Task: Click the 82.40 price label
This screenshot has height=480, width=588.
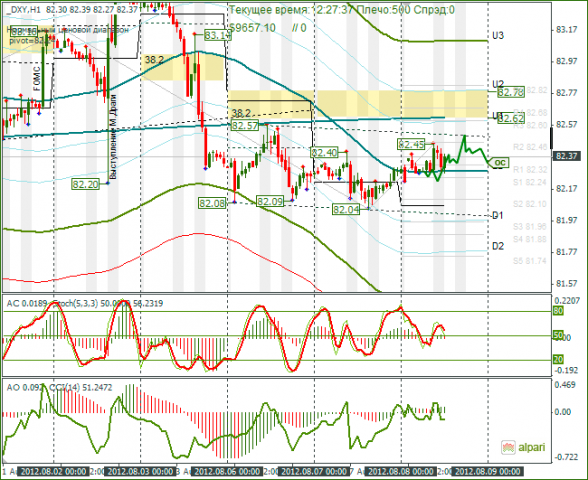Action: (x=324, y=152)
